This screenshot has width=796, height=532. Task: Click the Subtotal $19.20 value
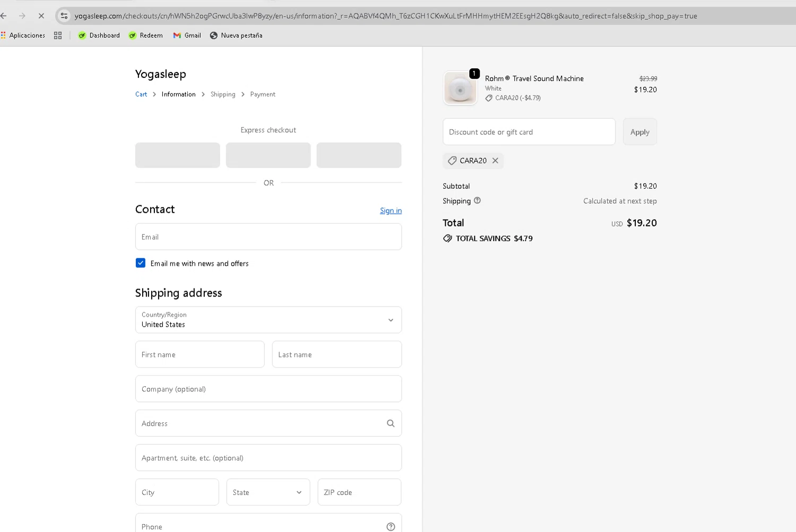coord(645,186)
